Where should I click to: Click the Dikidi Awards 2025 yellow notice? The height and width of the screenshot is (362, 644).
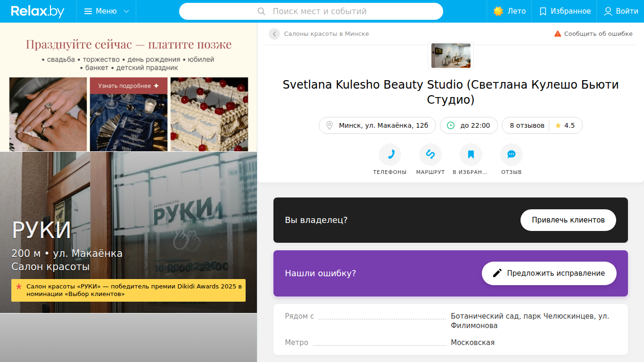[x=128, y=290]
